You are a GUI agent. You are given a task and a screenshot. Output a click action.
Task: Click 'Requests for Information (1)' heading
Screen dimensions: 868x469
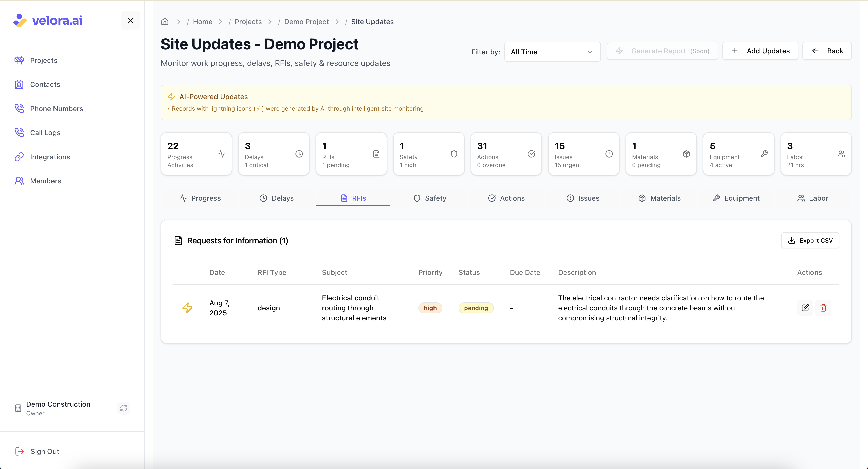[238, 240]
